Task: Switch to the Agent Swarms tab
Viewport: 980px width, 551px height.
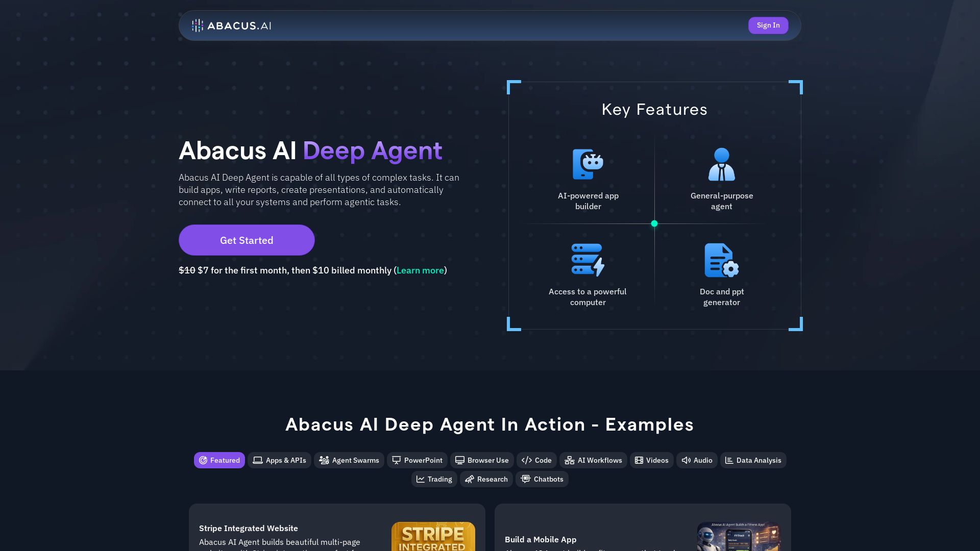Action: (349, 460)
